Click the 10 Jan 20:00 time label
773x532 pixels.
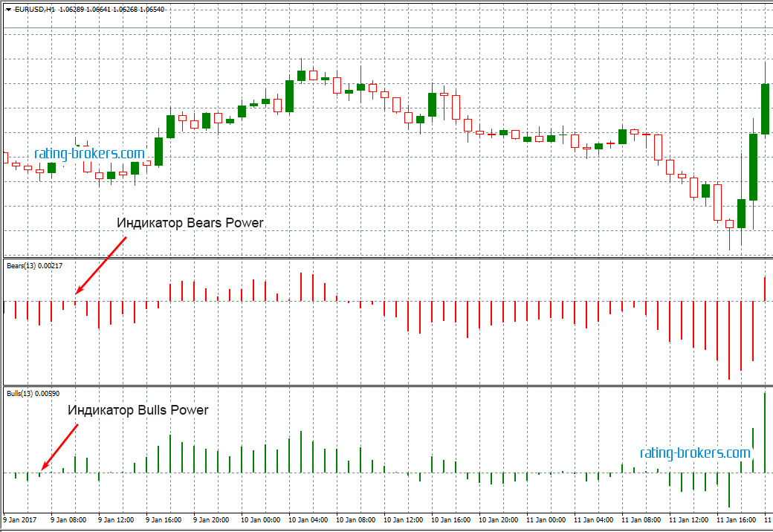click(x=499, y=519)
